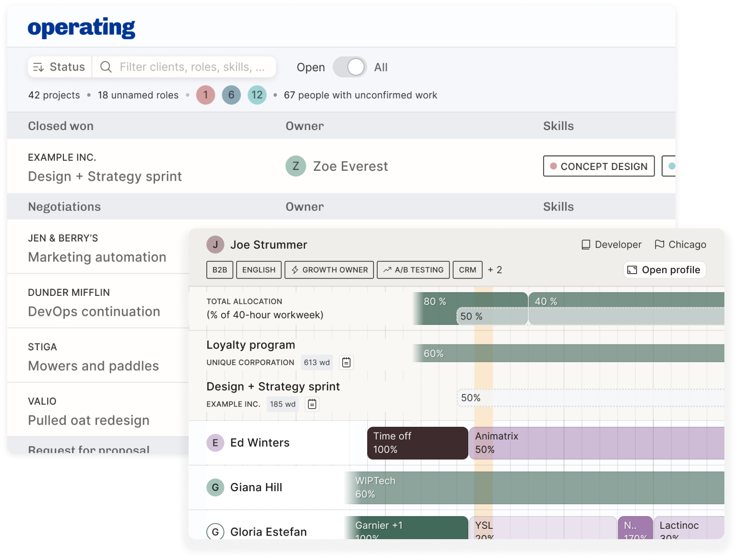The height and width of the screenshot is (560, 738).
Task: Click the B2B skill tag
Action: [x=219, y=270]
